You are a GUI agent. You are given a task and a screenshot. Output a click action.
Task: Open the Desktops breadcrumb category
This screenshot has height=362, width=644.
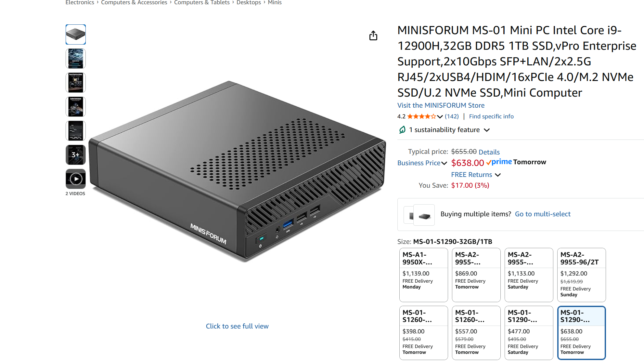pyautogui.click(x=249, y=3)
